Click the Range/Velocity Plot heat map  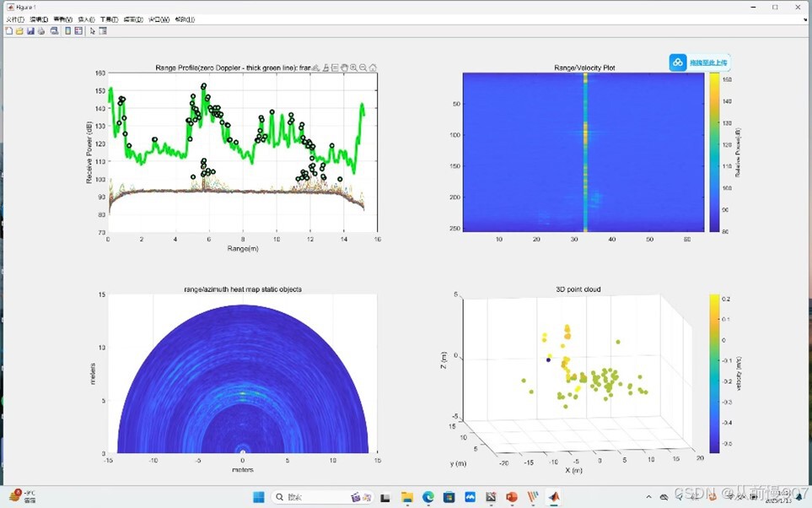pos(583,153)
